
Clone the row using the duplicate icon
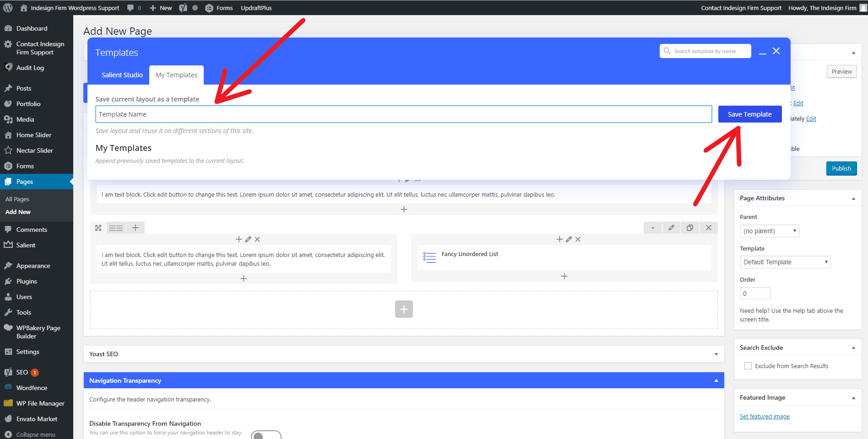point(690,228)
